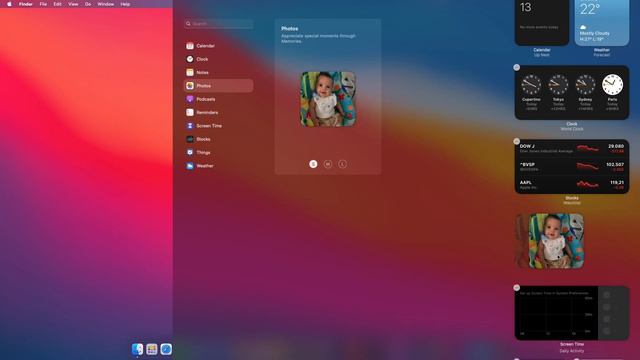Click the DOW J stock row
Image resolution: width=640 pixels, height=360 pixels.
point(572,149)
